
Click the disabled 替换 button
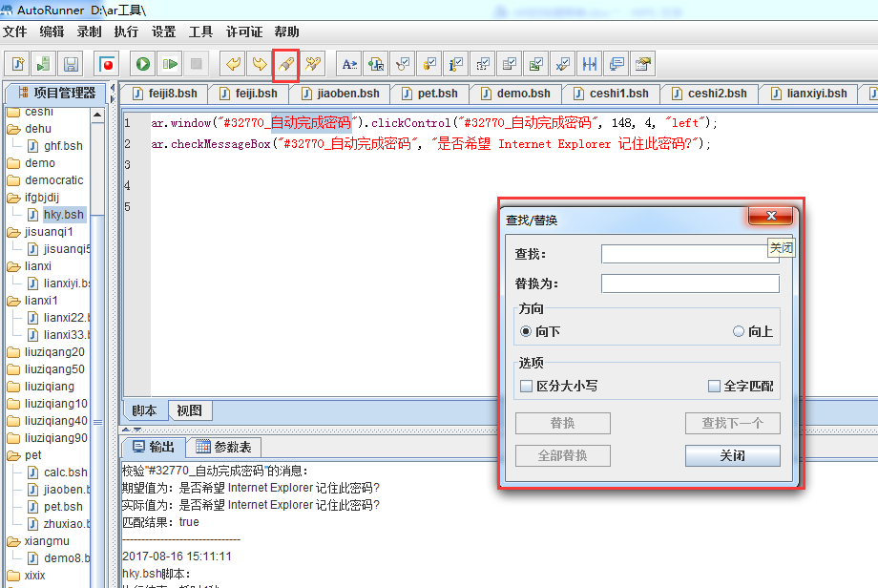click(563, 424)
